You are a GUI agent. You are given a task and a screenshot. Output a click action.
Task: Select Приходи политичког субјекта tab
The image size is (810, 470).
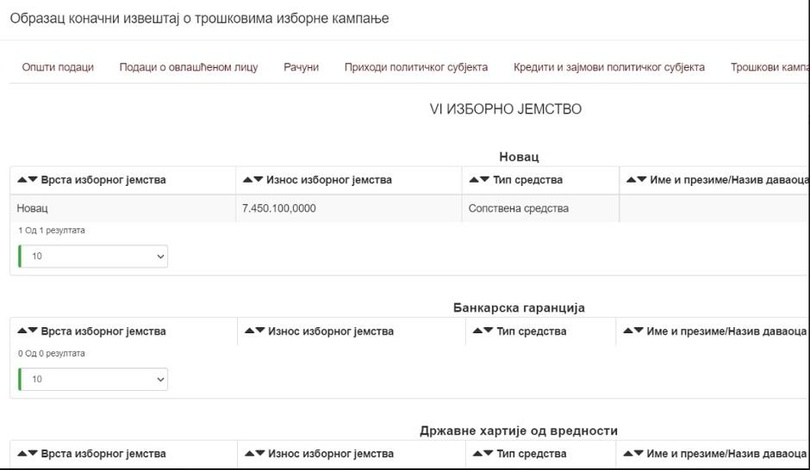coord(416,67)
